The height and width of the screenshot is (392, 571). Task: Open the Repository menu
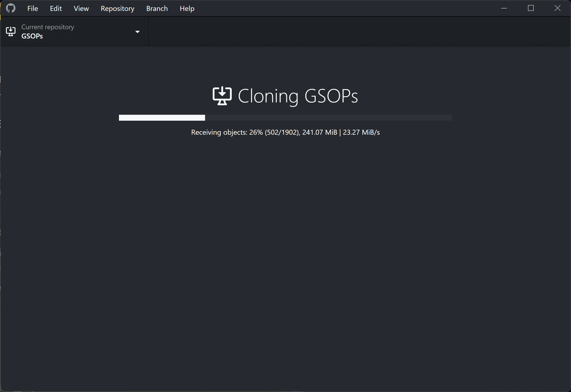(118, 9)
